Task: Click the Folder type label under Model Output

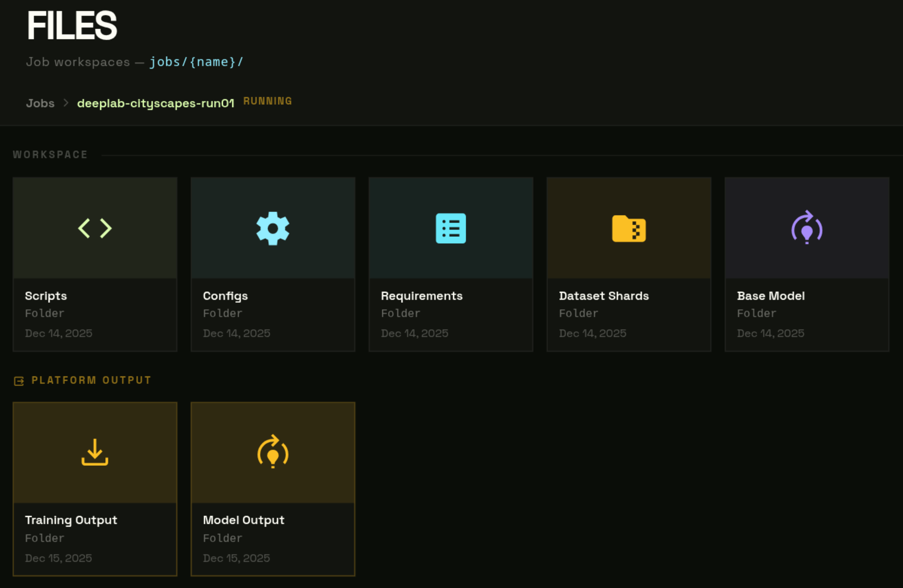Action: (223, 538)
